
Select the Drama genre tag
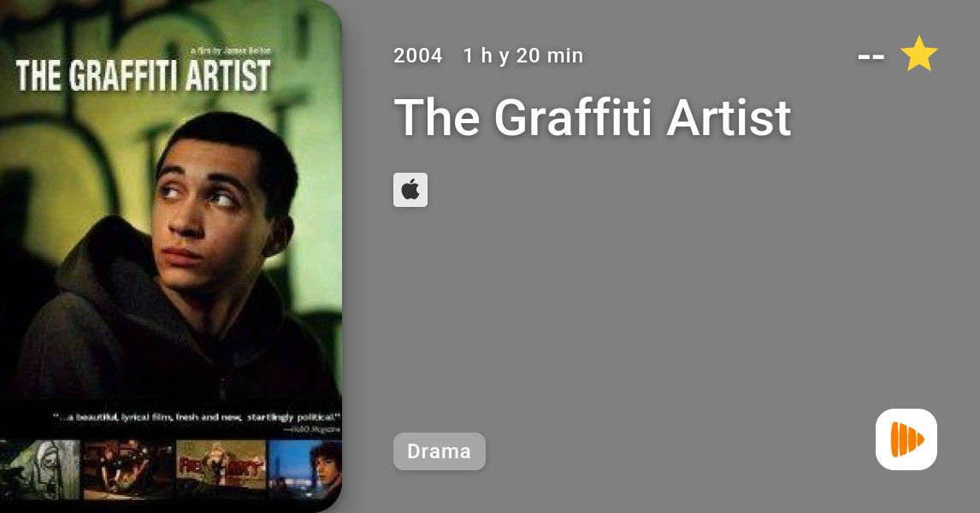pyautogui.click(x=439, y=451)
